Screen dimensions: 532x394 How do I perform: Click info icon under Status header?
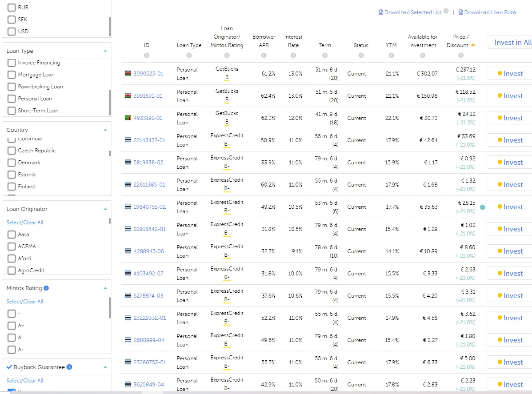361,55
